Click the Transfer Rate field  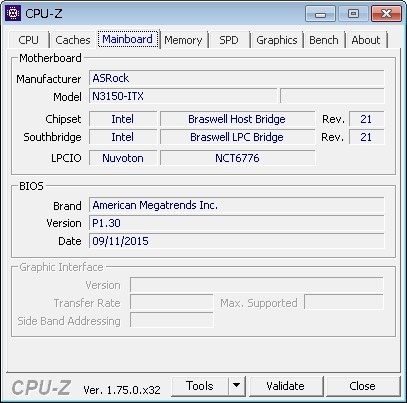(x=172, y=303)
